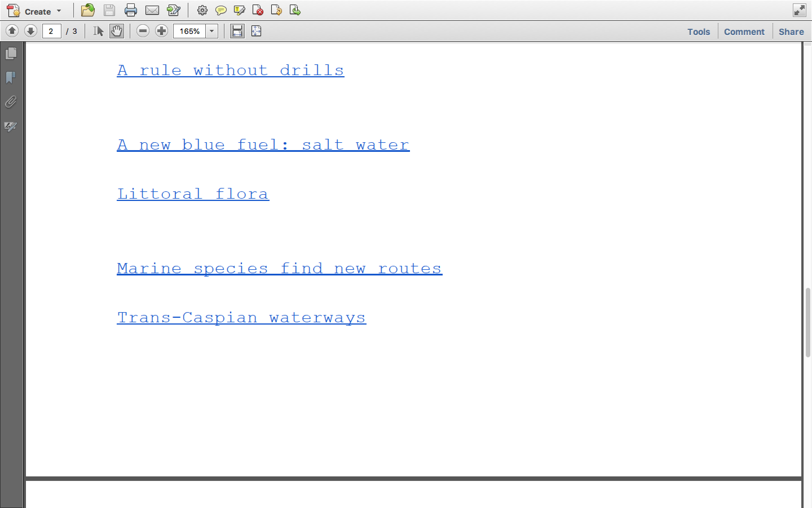Follow 'A new blue fuel: salt water' link

point(263,145)
